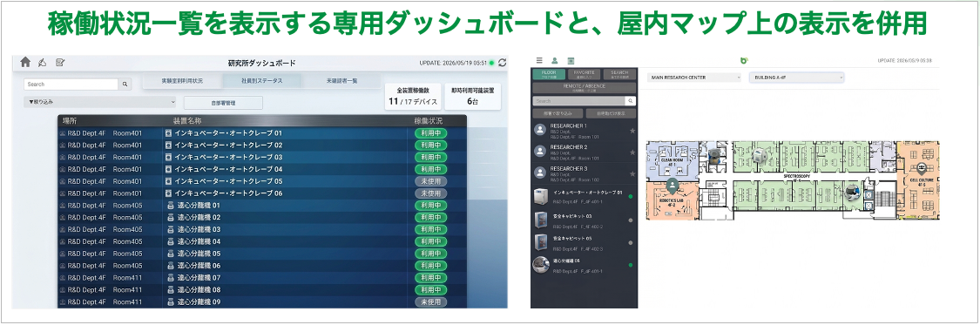Image resolution: width=980 pixels, height=325 pixels.
Task: Click the pen edit icon beside home
Action: pos(42,62)
